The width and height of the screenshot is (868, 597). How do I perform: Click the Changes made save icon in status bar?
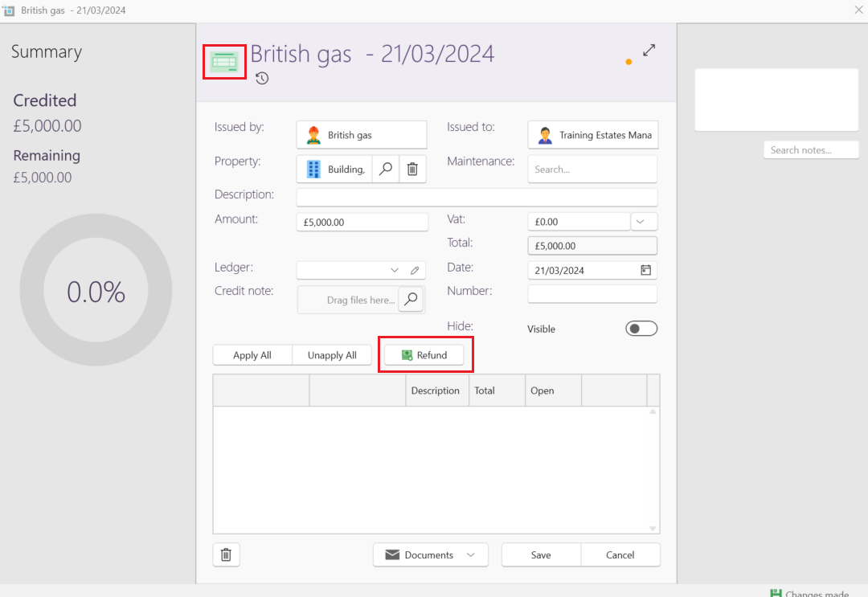[776, 593]
